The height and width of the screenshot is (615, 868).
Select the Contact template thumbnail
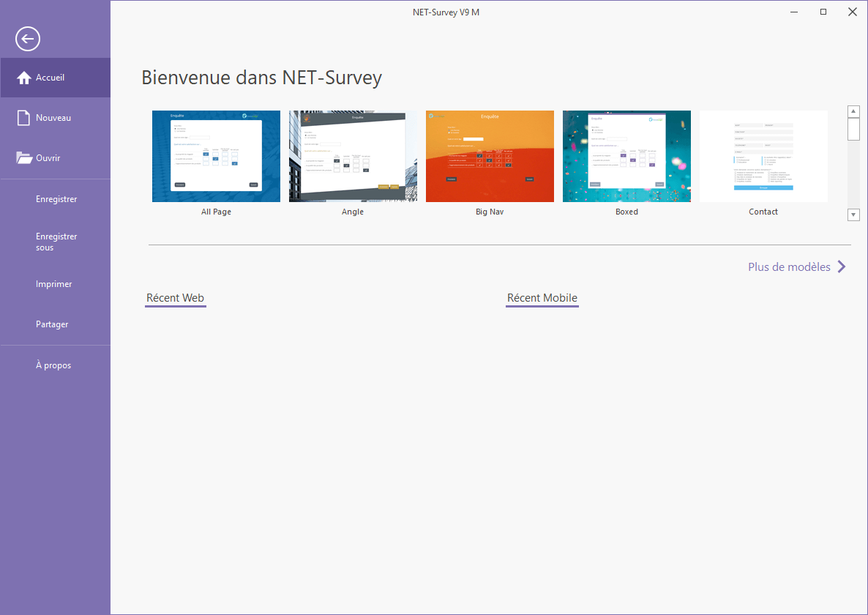[763, 156]
